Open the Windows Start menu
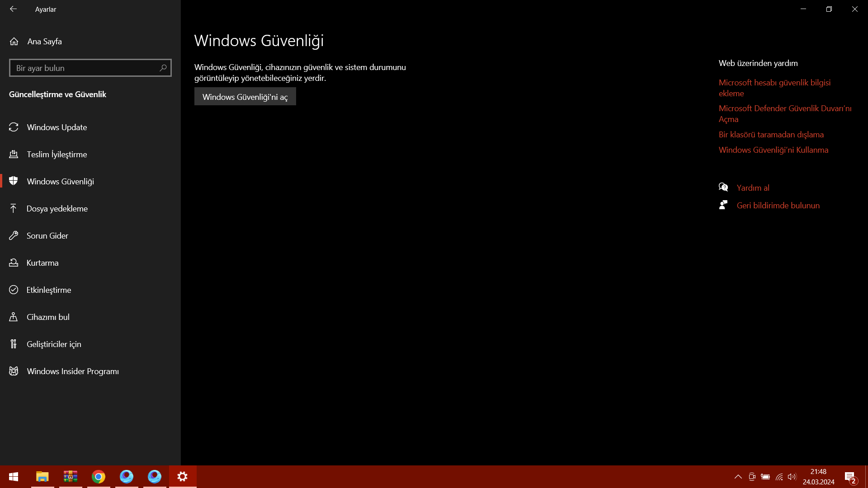The height and width of the screenshot is (488, 868). (14, 477)
